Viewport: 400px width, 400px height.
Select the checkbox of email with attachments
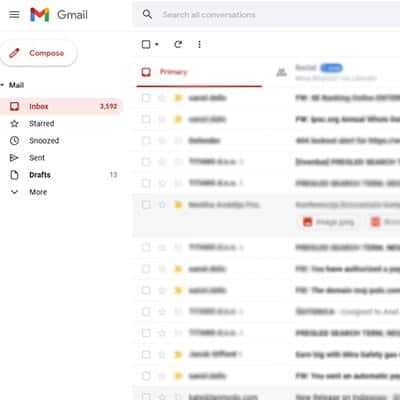tap(146, 205)
